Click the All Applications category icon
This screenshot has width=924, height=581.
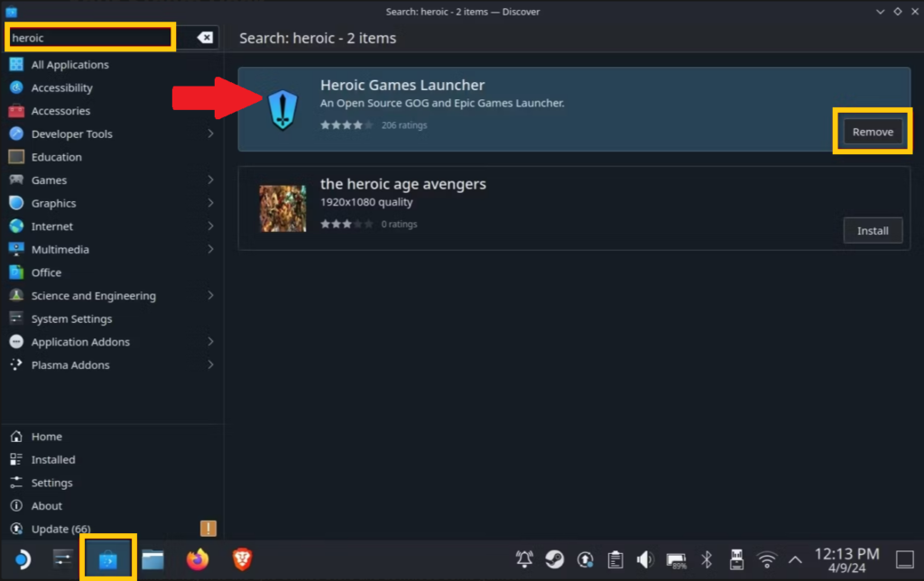[16, 64]
